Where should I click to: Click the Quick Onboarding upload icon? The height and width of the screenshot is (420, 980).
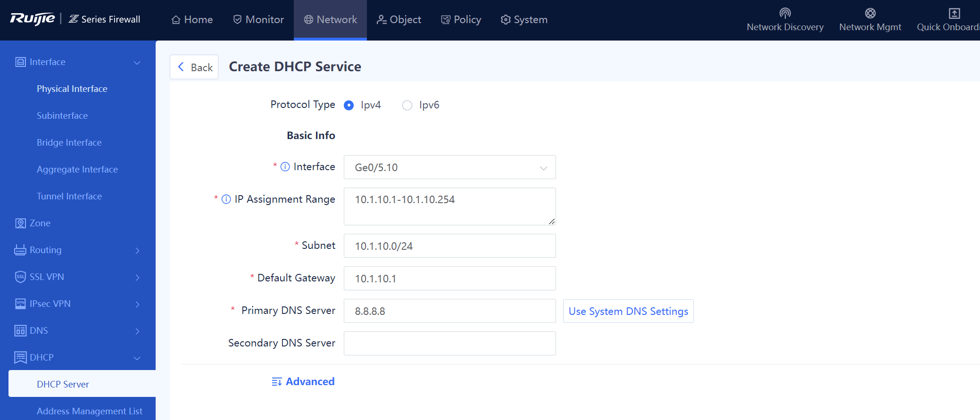(x=954, y=13)
